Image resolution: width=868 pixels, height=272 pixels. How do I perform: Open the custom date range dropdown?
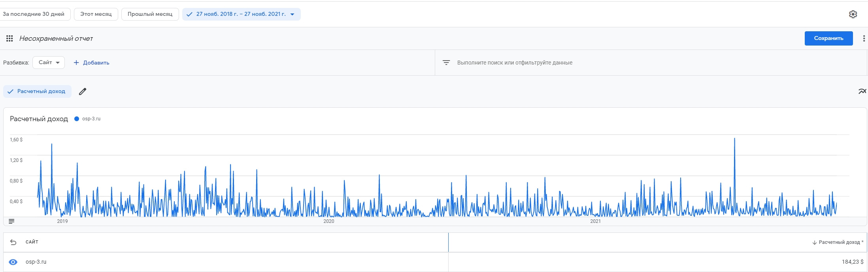[x=241, y=14]
